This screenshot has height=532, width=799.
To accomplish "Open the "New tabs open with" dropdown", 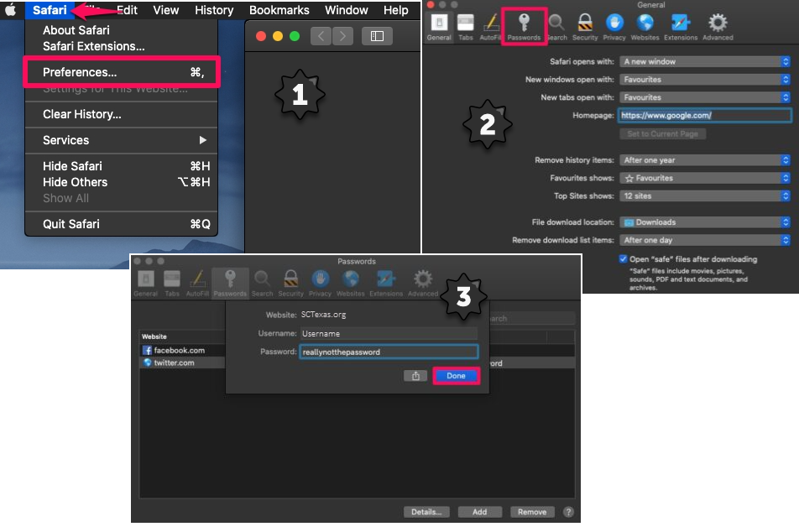I will (705, 97).
